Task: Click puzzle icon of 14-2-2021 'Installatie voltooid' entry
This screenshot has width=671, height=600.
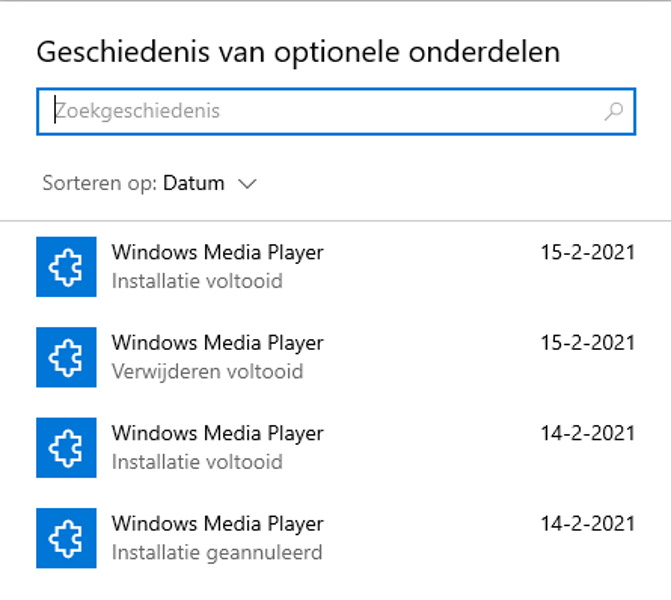Action: click(x=66, y=448)
